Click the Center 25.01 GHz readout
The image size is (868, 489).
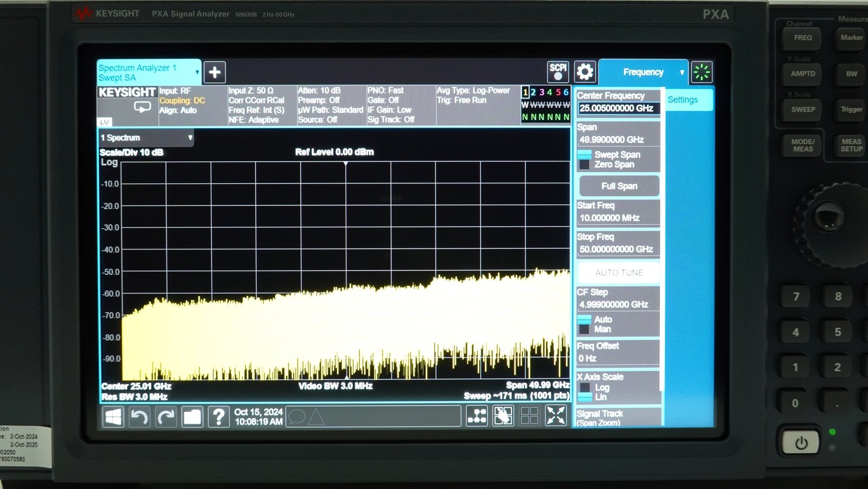[x=136, y=386]
